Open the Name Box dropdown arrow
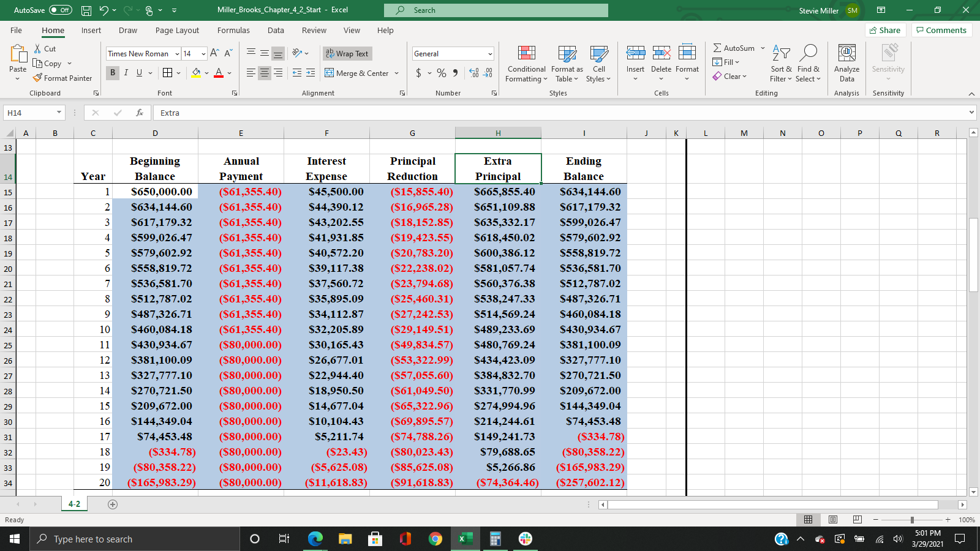The image size is (980, 551). coord(59,113)
